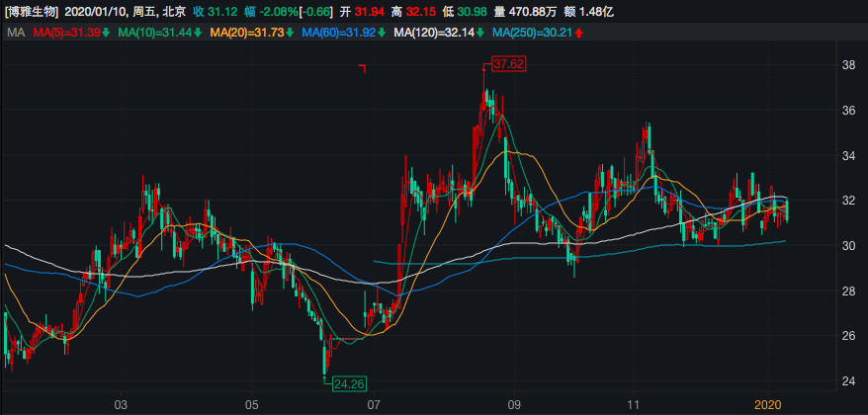Toggle the MA(20)=31.73 orange average line

253,34
